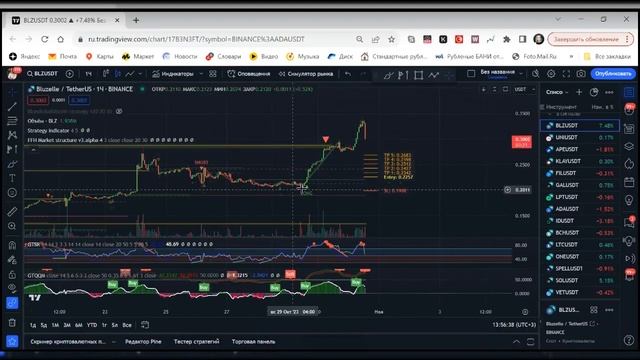Open timezone at 13:56:38 (UTC+3)
The image size is (640, 360).
(x=514, y=325)
